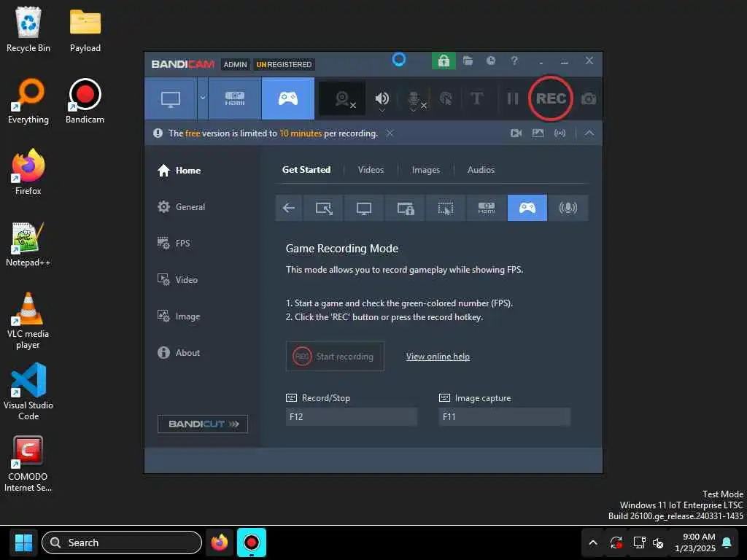747x560 pixels.
Task: Open the scheduled recording clock icon
Action: pyautogui.click(x=491, y=61)
